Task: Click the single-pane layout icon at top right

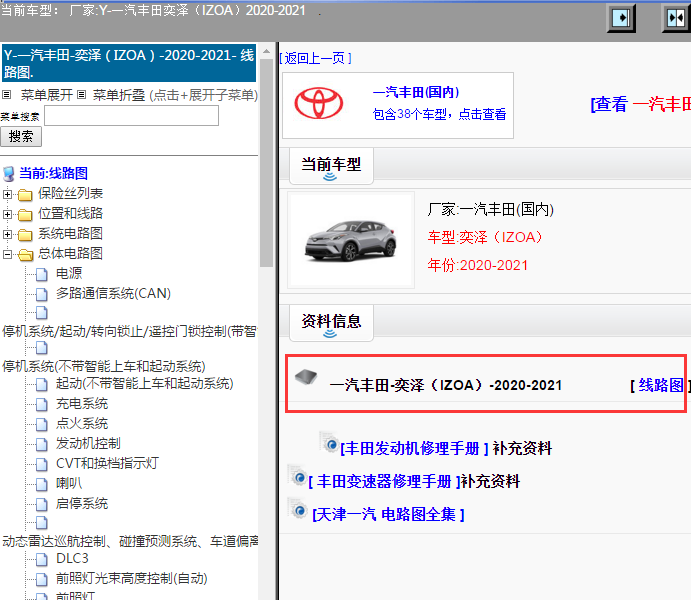Action: (621, 18)
